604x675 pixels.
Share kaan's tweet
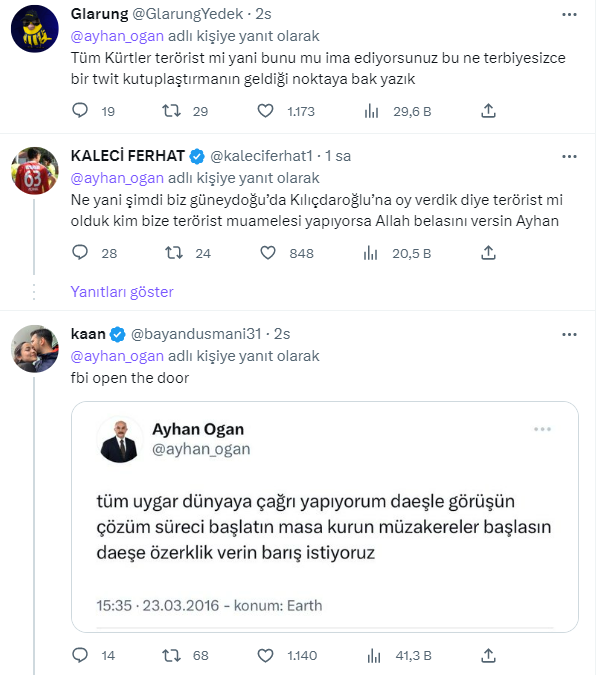[x=488, y=656]
